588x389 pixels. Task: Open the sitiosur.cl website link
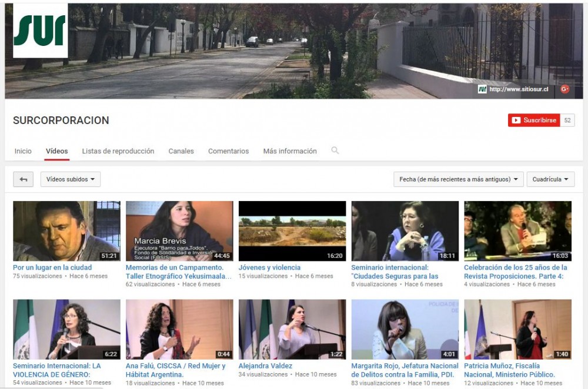coord(519,89)
